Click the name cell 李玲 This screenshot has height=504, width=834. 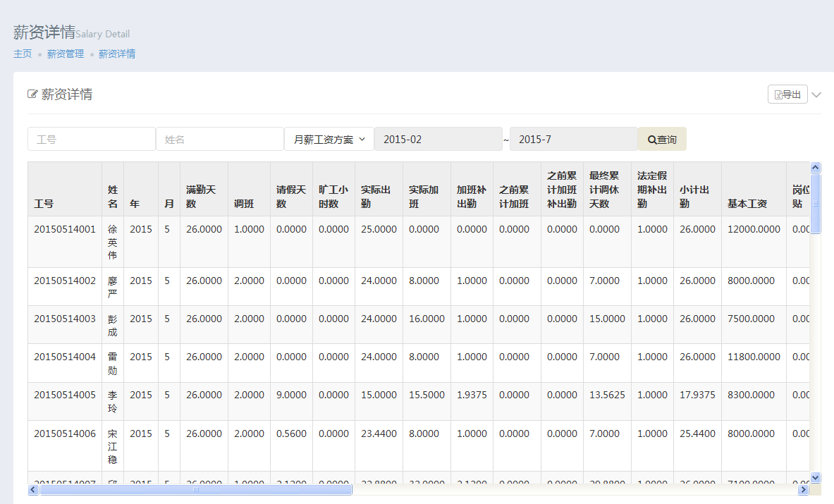[113, 402]
